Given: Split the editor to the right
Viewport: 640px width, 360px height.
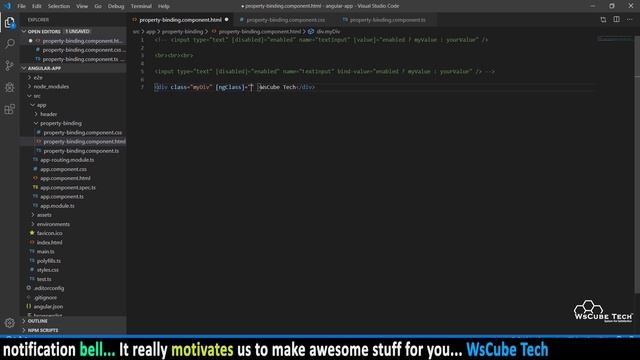Looking at the screenshot, I should [x=616, y=20].
